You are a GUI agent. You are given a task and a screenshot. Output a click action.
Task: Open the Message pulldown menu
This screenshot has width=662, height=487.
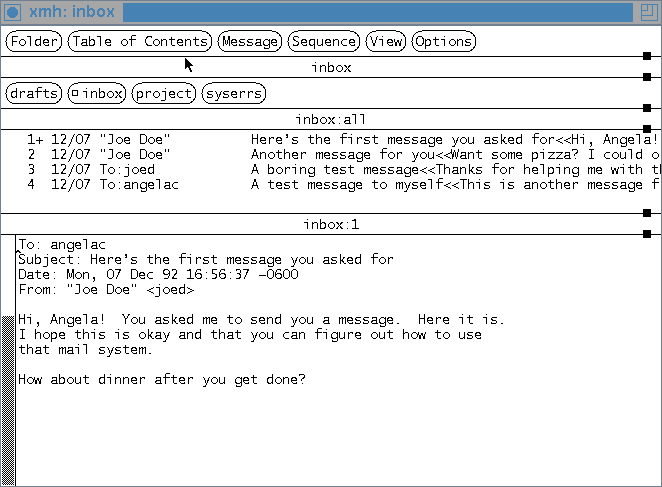point(250,41)
